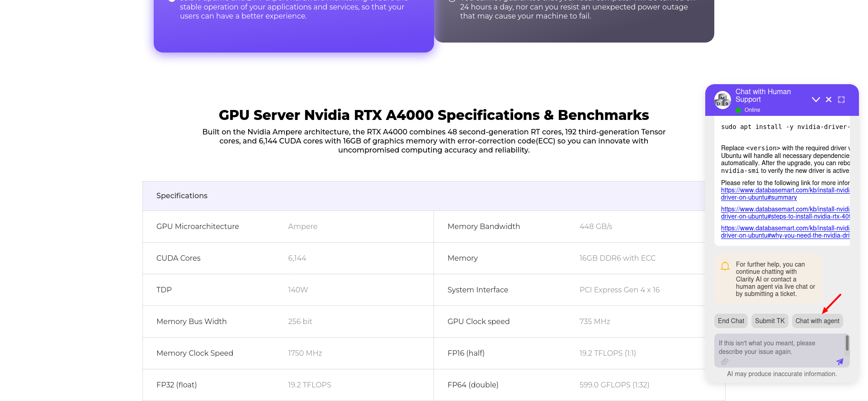Select the Memory Clock Speed label
This screenshot has height=401, width=868.
tap(195, 353)
